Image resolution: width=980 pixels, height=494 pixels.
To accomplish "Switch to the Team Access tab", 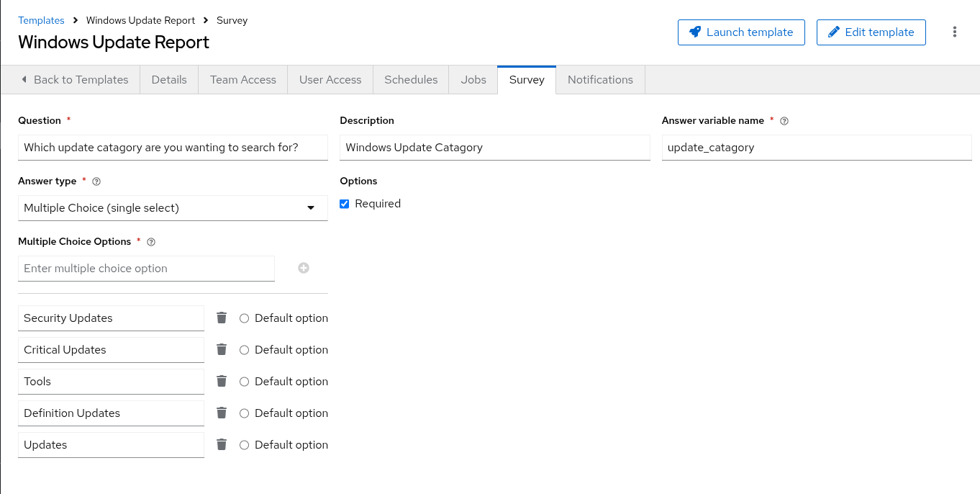I will [x=243, y=80].
